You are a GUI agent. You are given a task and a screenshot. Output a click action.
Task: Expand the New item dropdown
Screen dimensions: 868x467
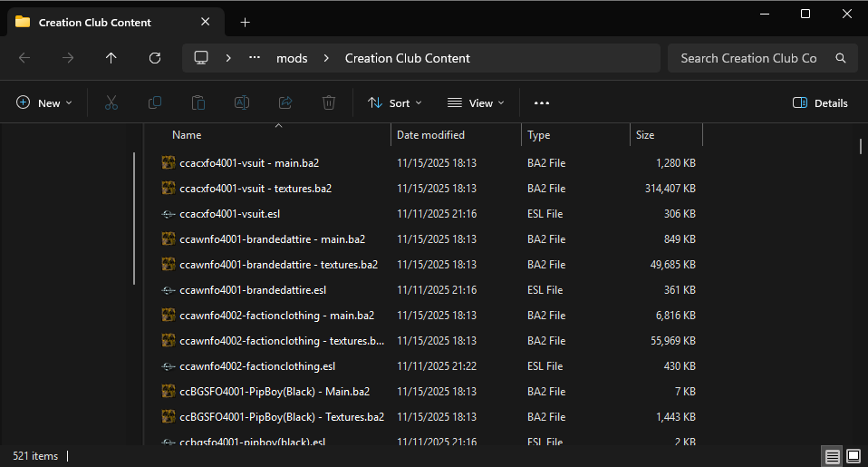pos(44,103)
